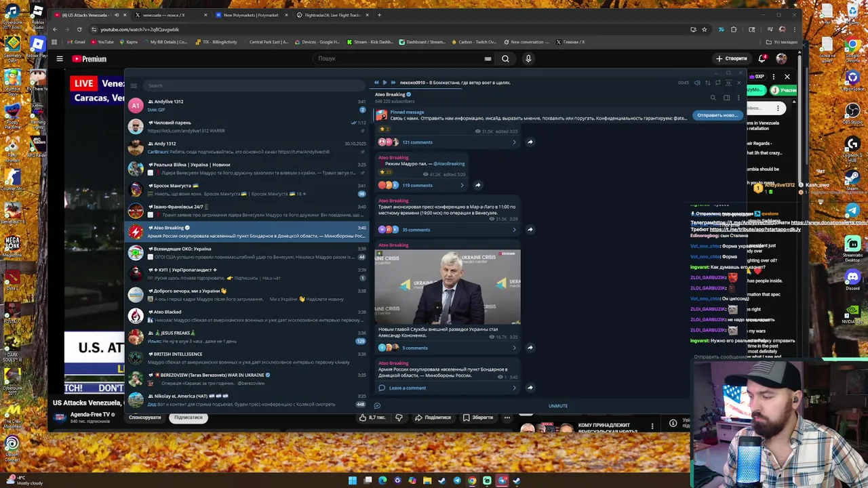Dislike the YouTube video
The height and width of the screenshot is (488, 868).
(x=399, y=418)
